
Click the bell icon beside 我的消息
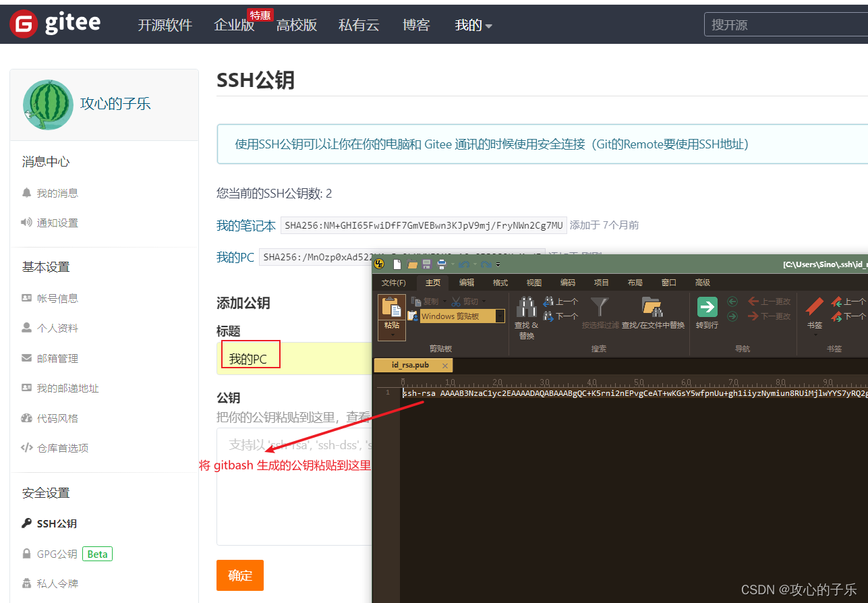click(27, 193)
